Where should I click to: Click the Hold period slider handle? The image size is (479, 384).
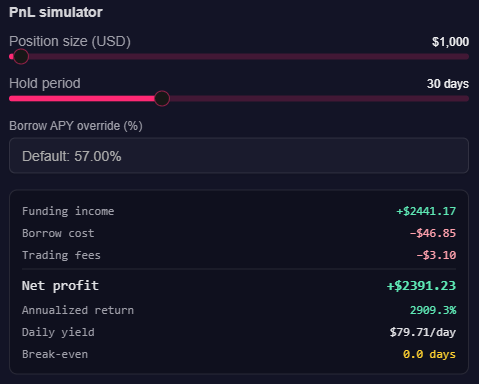tap(162, 98)
